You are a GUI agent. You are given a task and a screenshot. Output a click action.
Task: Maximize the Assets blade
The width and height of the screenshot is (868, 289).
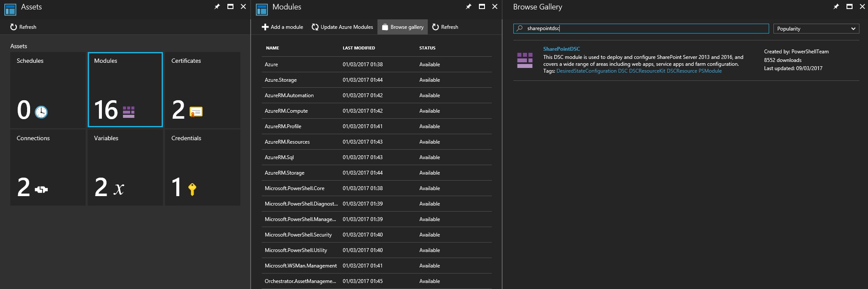coord(230,6)
